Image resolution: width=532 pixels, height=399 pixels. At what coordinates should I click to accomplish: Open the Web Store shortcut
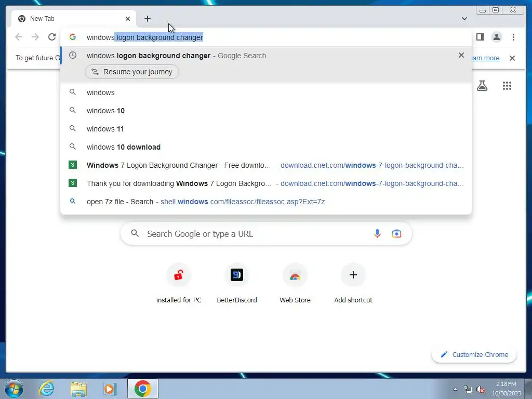(x=295, y=283)
